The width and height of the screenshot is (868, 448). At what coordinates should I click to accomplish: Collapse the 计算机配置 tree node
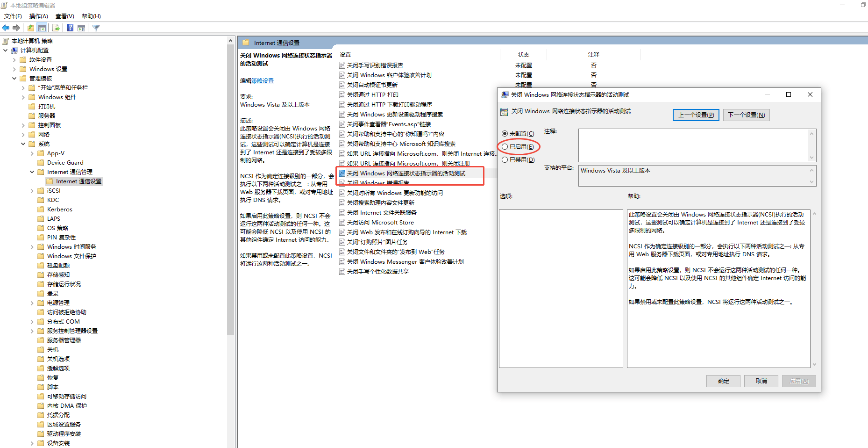point(6,50)
